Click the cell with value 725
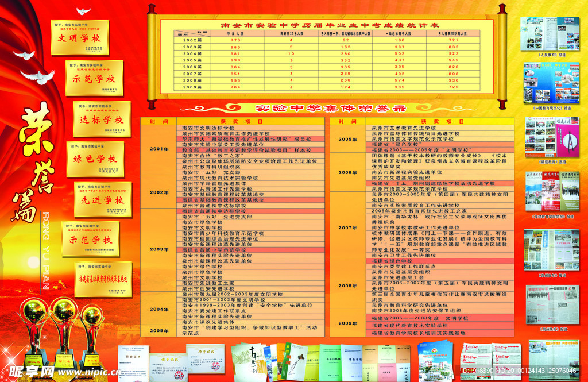The image size is (588, 382). [x=454, y=87]
